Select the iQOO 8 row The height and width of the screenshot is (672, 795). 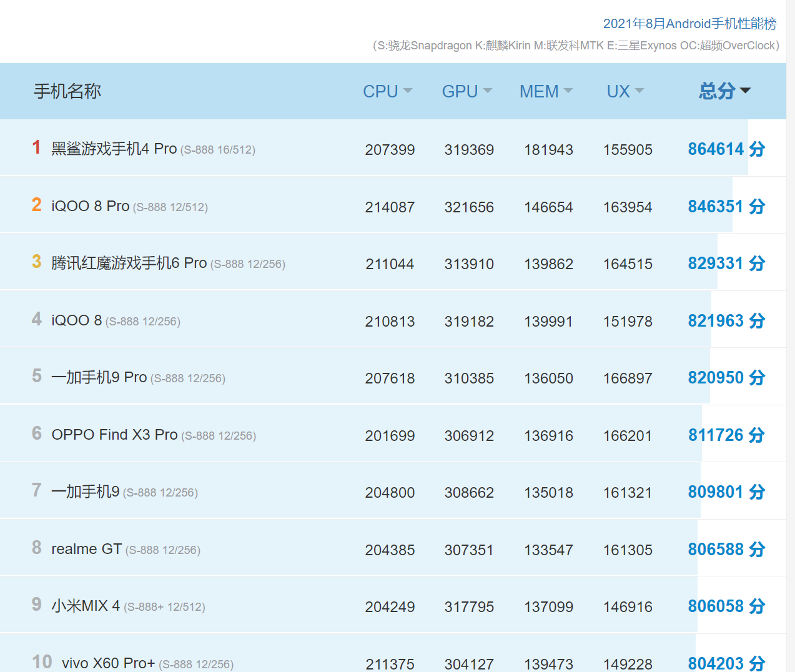tap(77, 320)
